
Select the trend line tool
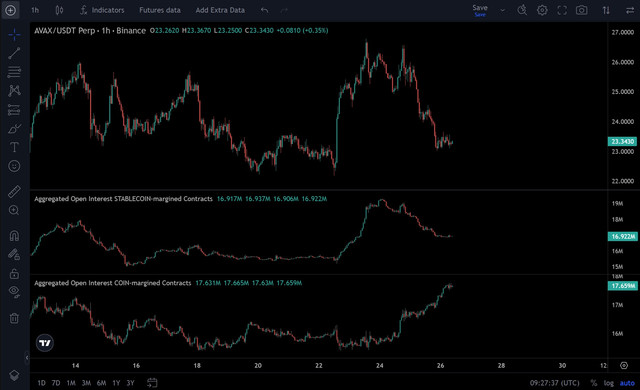click(x=14, y=53)
